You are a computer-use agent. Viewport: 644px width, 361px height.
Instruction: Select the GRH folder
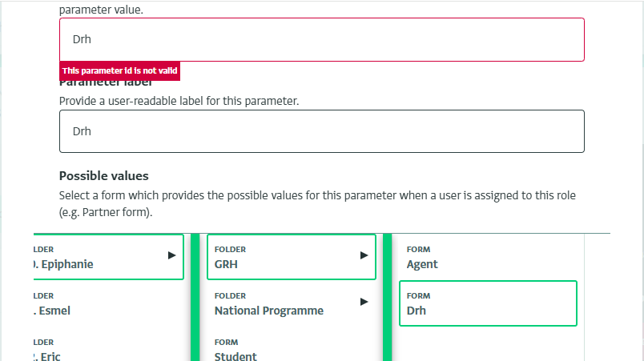click(280, 257)
